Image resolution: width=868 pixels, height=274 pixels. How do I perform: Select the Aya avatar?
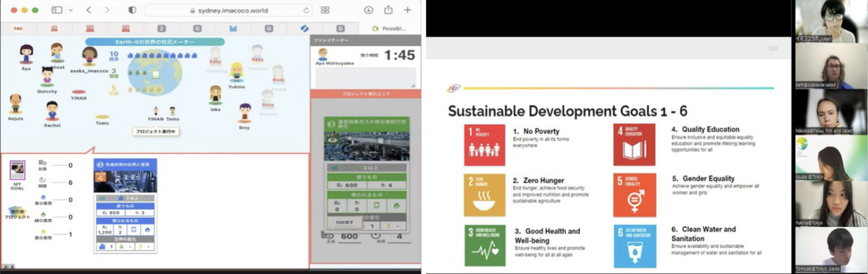(26, 54)
